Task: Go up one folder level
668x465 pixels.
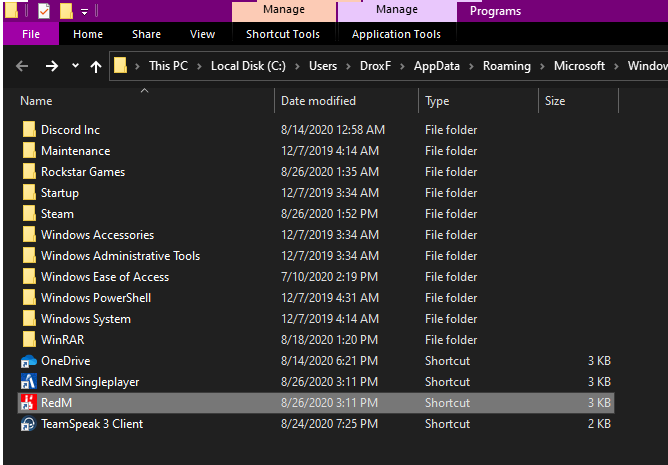Action: (x=96, y=66)
